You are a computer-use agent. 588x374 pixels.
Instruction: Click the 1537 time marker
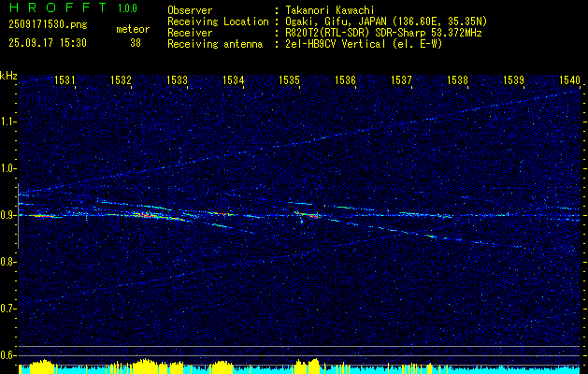401,79
